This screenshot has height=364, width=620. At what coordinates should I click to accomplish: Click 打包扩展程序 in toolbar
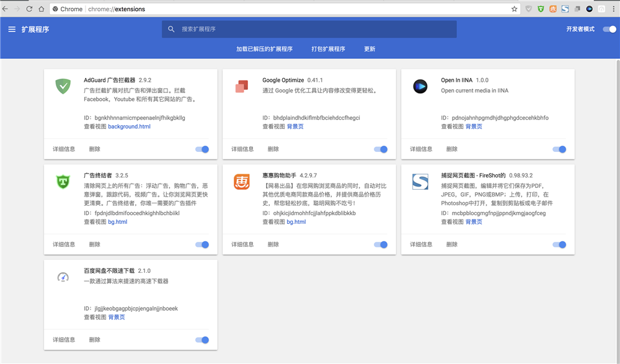[328, 49]
